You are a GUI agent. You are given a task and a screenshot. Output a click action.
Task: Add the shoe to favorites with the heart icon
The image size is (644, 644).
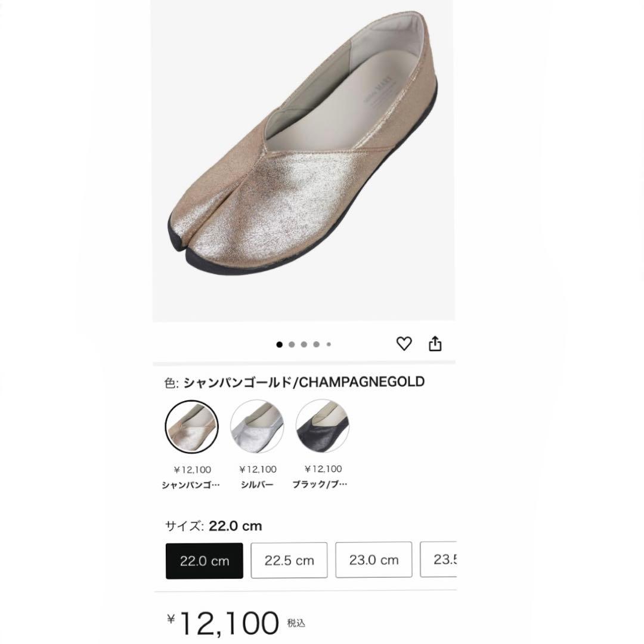(404, 343)
